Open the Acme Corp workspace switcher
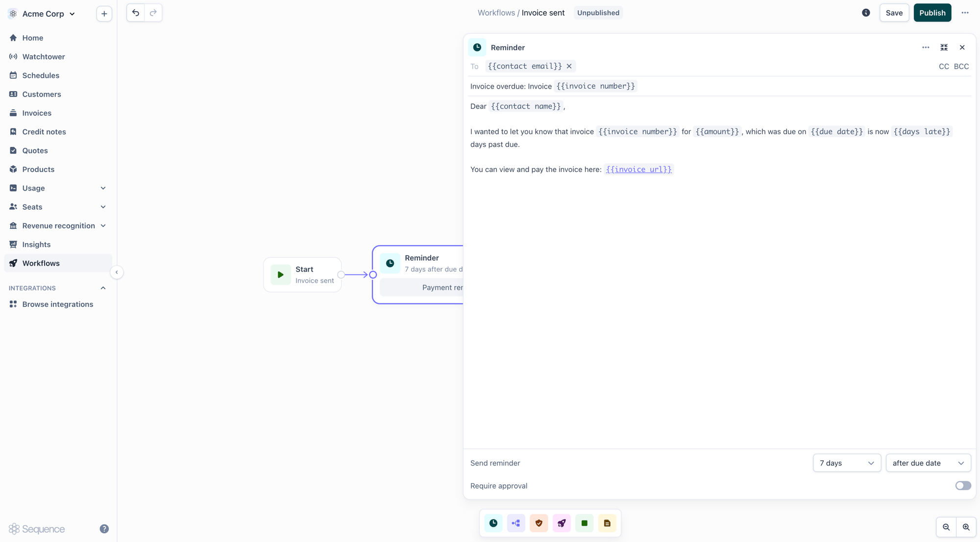The width and height of the screenshot is (980, 542). pos(43,14)
